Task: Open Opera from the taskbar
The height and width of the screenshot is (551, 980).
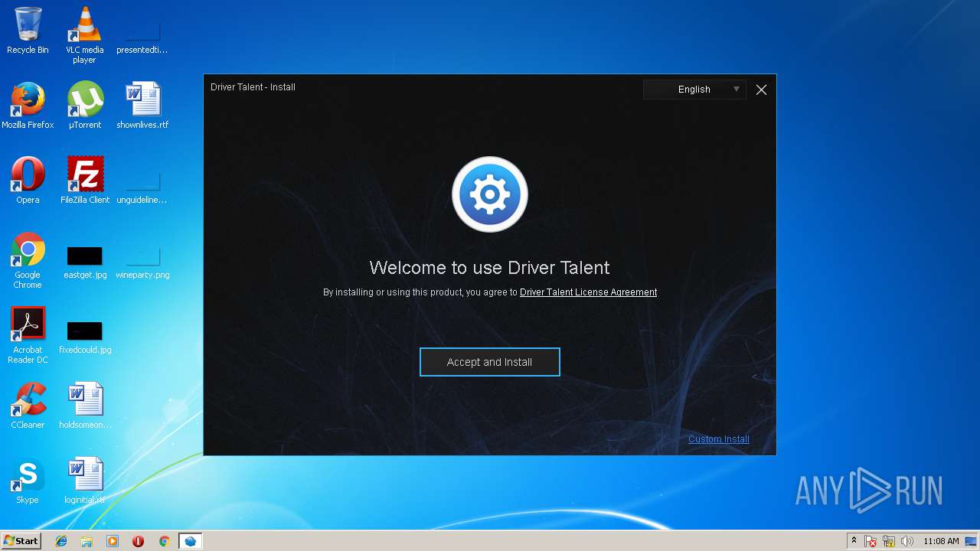Action: [138, 541]
